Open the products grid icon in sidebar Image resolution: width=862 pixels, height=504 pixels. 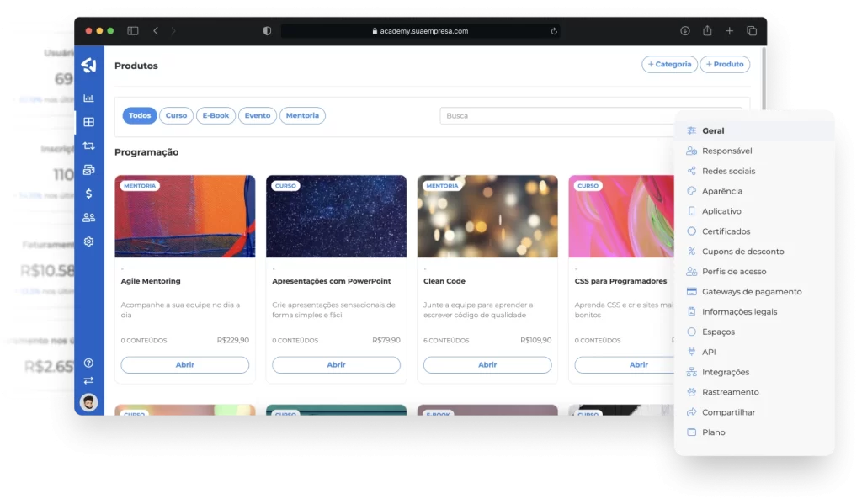click(x=88, y=122)
